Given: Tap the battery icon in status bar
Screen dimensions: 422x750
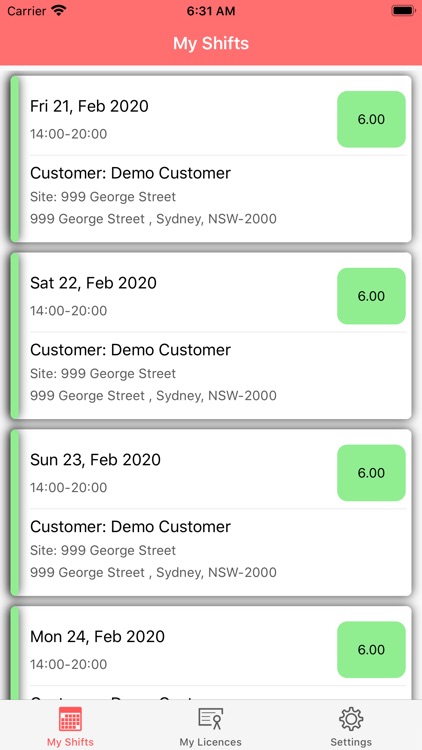Looking at the screenshot, I should point(403,11).
